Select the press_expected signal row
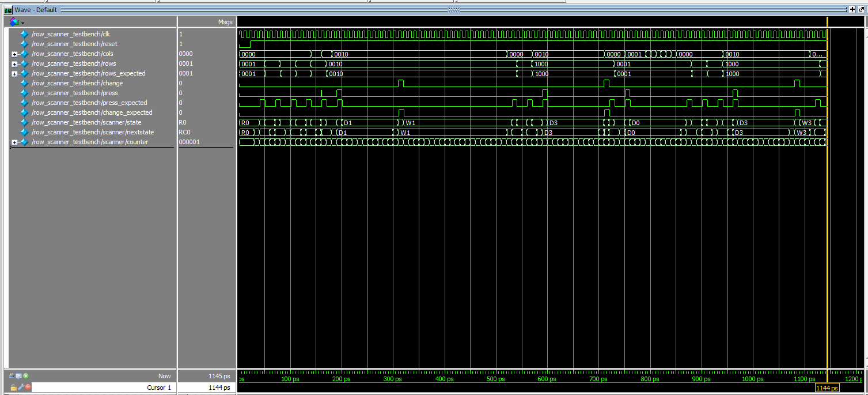The width and height of the screenshot is (868, 395). click(89, 103)
